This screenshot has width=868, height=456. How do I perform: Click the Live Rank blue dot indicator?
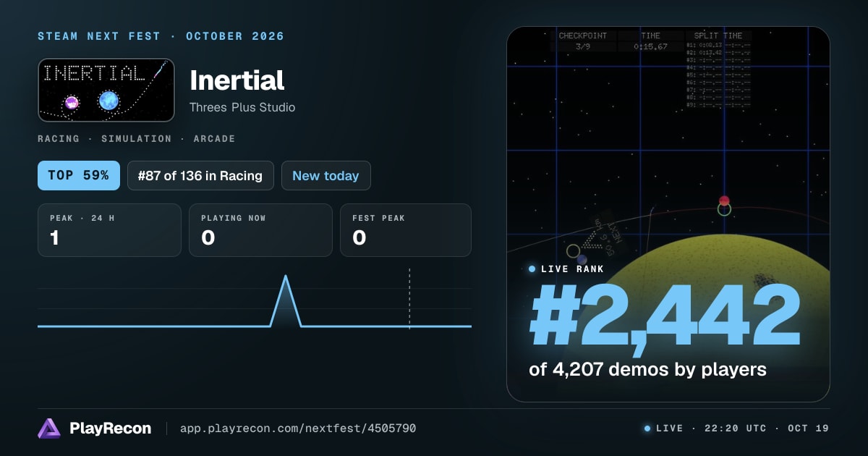532,269
